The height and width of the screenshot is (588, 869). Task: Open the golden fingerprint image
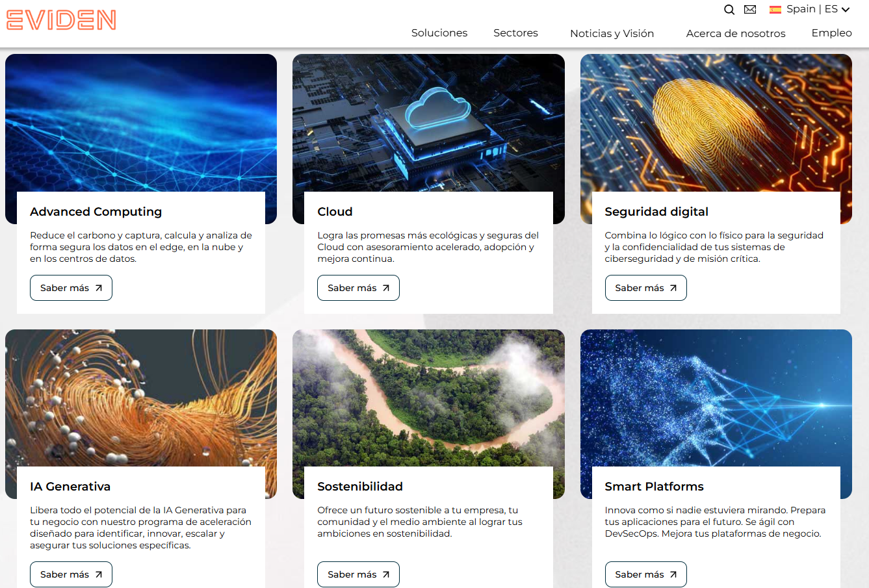[716, 123]
